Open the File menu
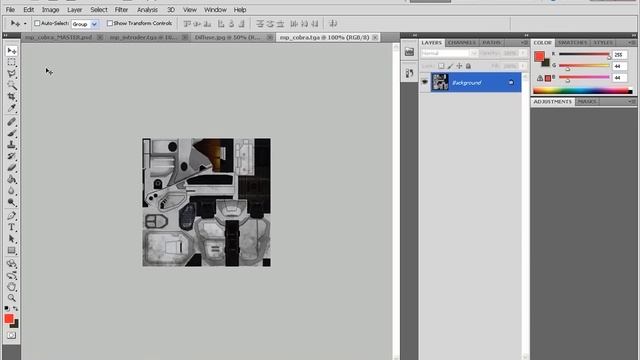640x360 pixels. click(10, 9)
